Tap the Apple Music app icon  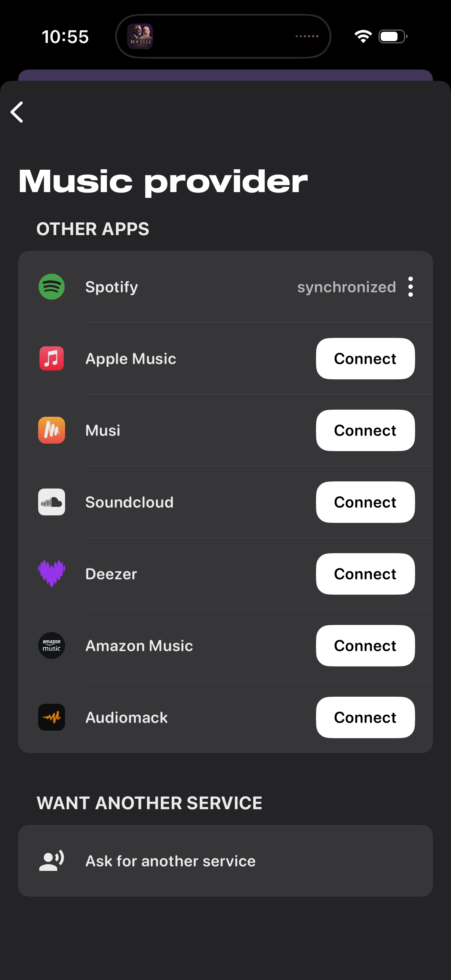click(x=51, y=358)
